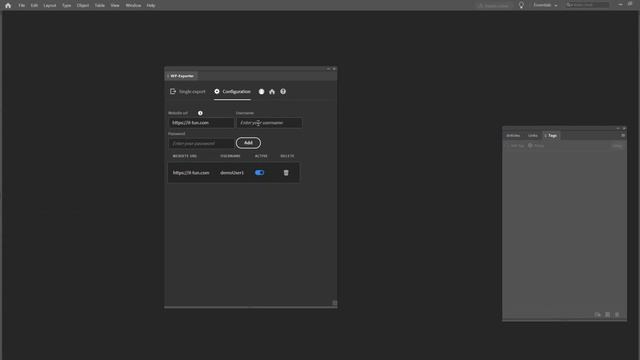The width and height of the screenshot is (640, 360).
Task: Click the Adobe Stock search field
Action: point(587,5)
